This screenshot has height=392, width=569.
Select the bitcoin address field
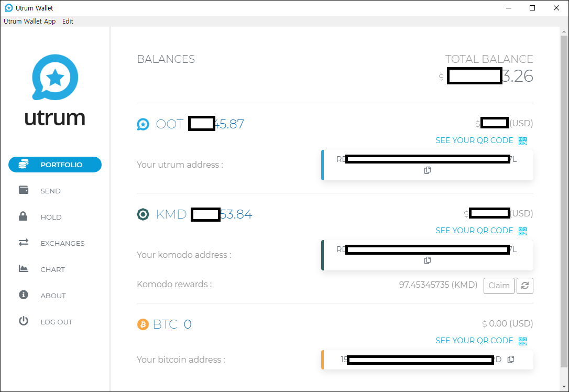click(x=428, y=360)
